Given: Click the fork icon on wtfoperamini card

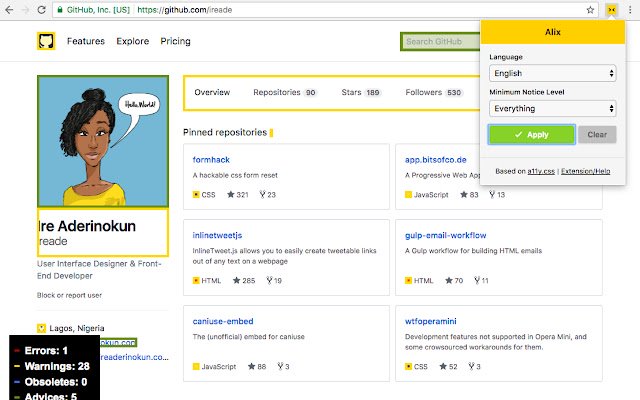Looking at the screenshot, I should pyautogui.click(x=471, y=366).
